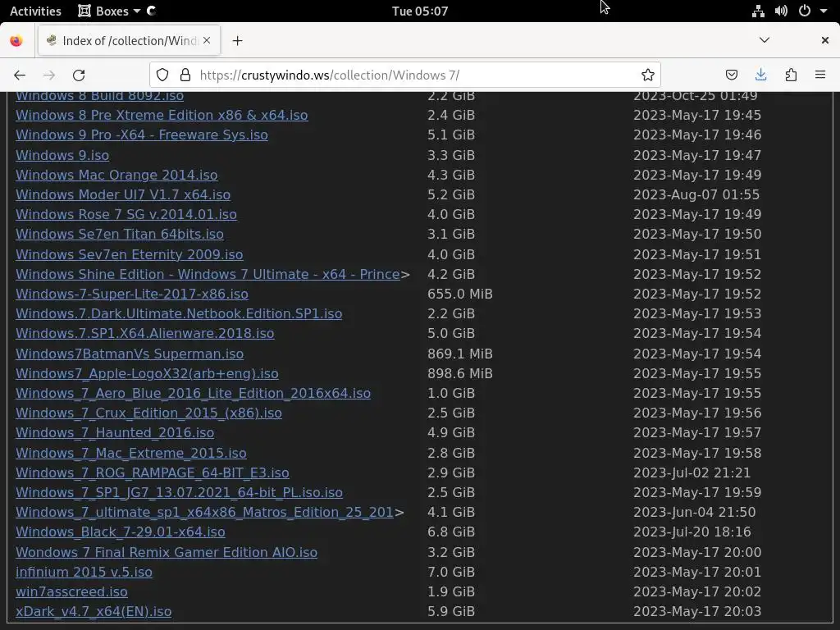840x630 pixels.
Task: Open Windows_7_Crux_Edition_2015_(x86).iso
Action: [149, 413]
